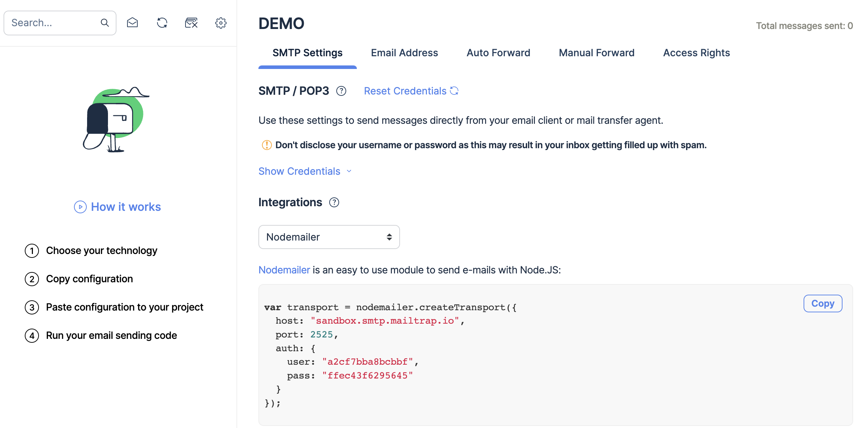Switch to the Email Address tab

point(404,53)
